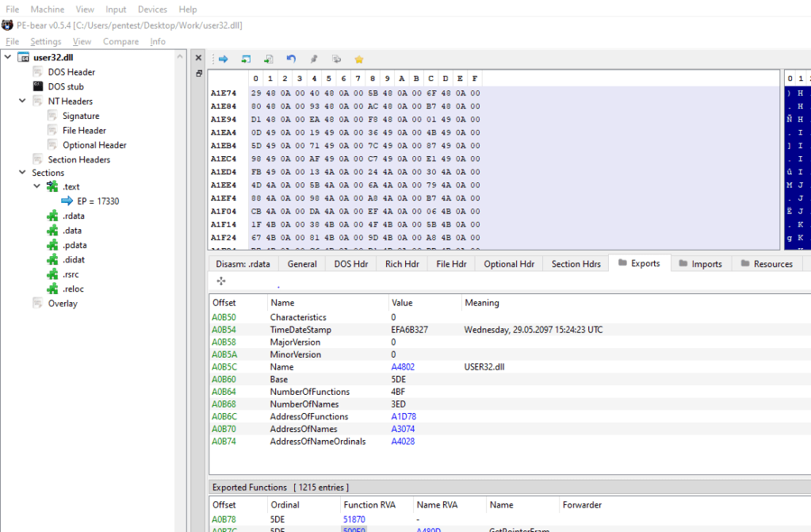Switch to the Imports tab

698,264
